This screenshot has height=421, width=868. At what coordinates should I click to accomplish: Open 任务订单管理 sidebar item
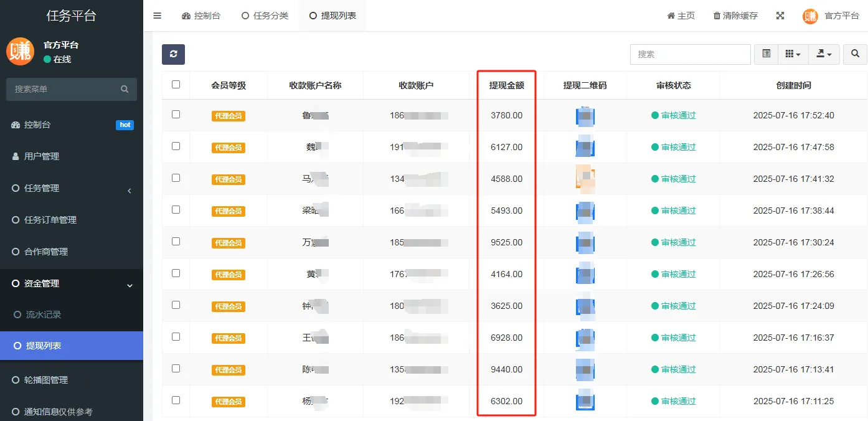tap(72, 220)
